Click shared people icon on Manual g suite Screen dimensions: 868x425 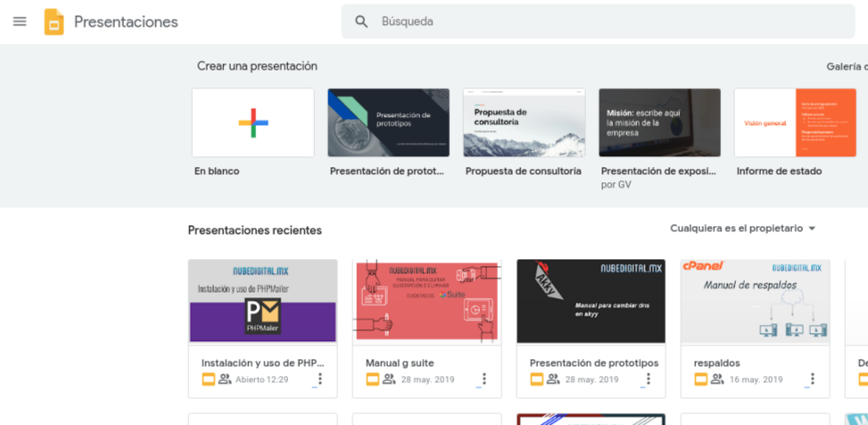click(389, 379)
